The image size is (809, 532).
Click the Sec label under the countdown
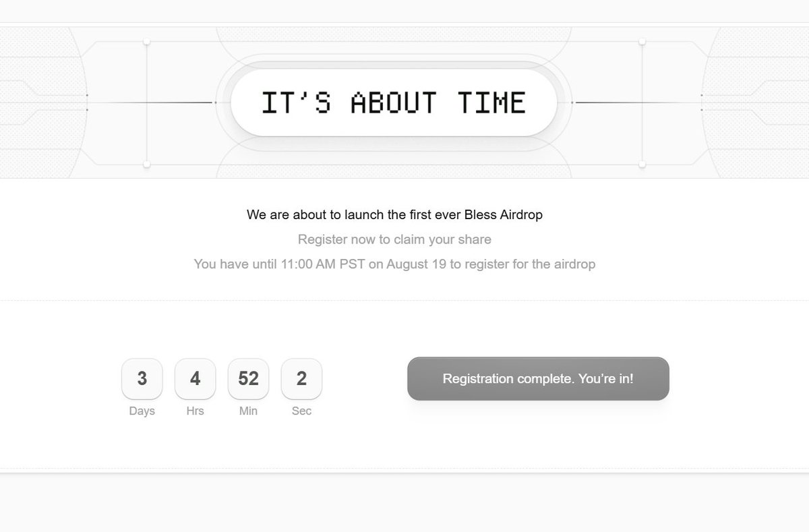301,411
